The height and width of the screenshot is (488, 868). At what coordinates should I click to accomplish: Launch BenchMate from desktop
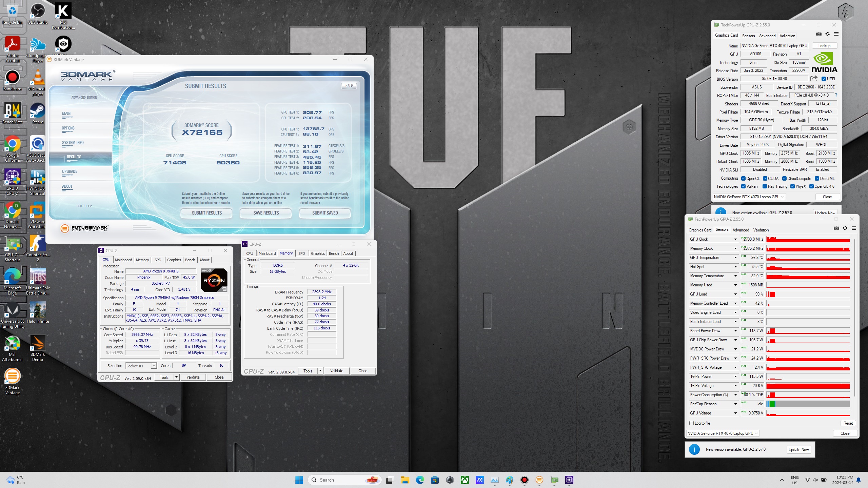pyautogui.click(x=13, y=113)
